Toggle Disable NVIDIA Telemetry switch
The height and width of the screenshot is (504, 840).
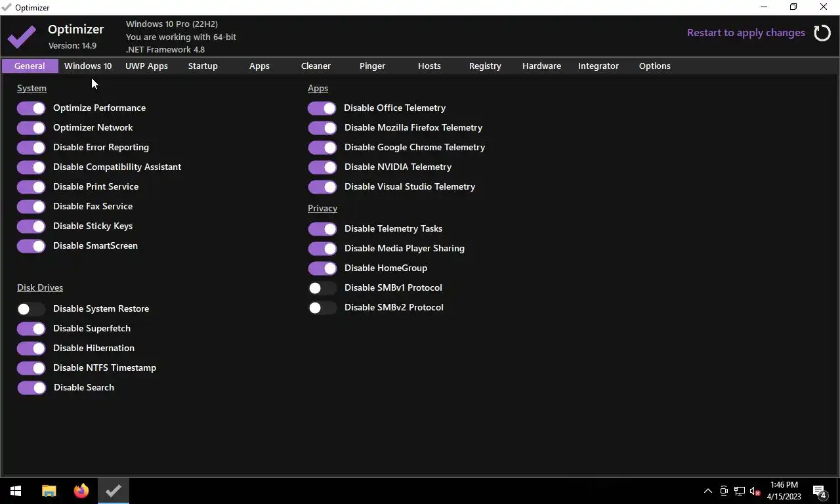tap(322, 167)
